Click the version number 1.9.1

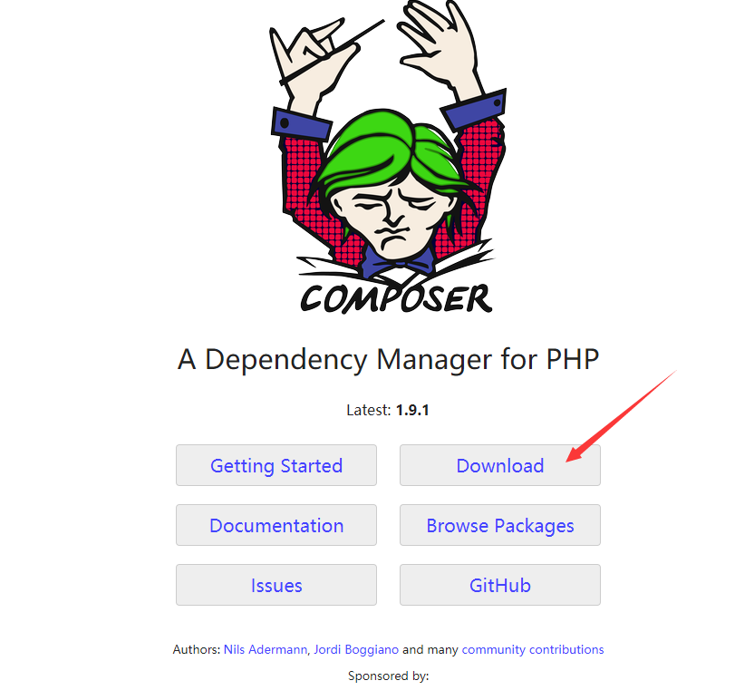click(412, 411)
